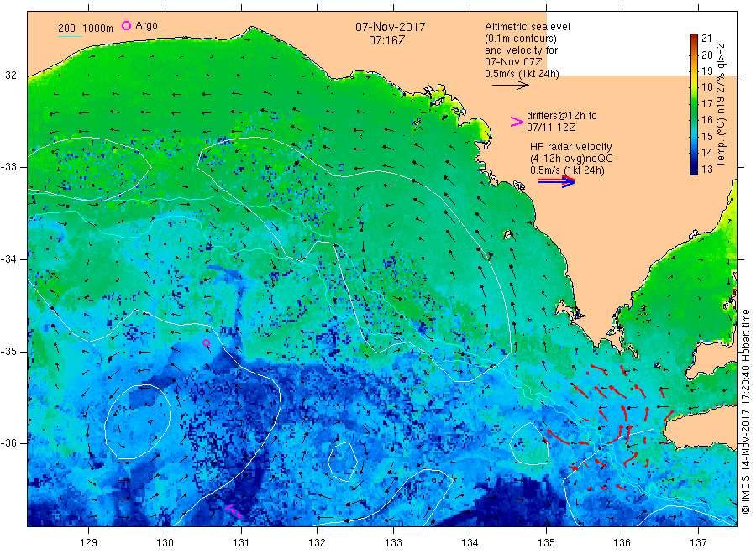This screenshot has height=554, width=756.
Task: Click the "HF radar velocity" label
Action: point(571,146)
